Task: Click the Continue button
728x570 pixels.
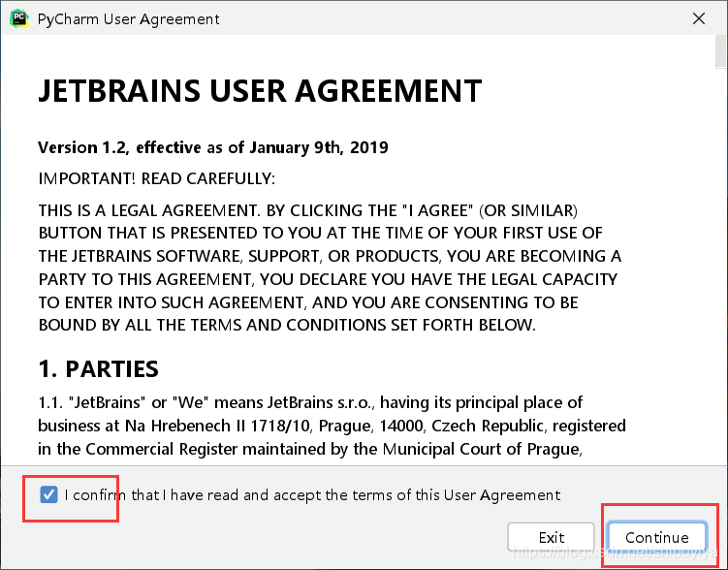Action: click(656, 537)
